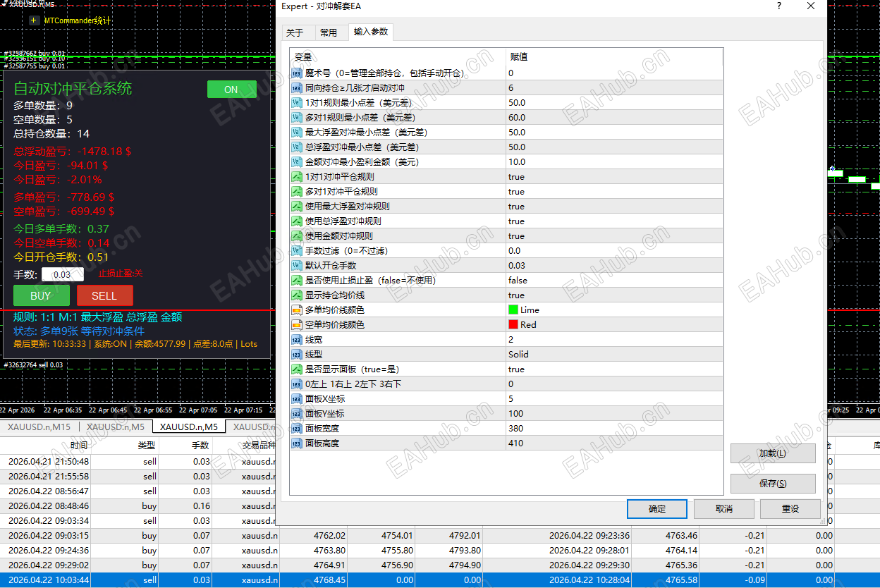Click the boolean icon of 使用最大浮盈对冲规则

click(x=297, y=206)
